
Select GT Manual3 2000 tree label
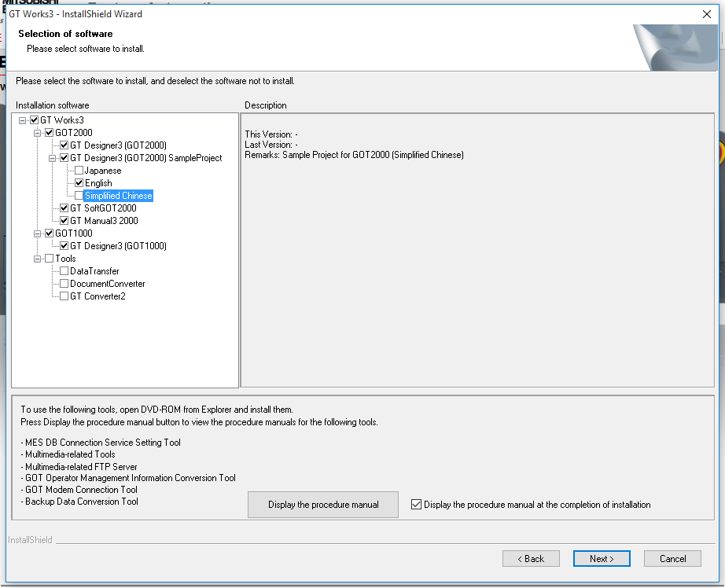pyautogui.click(x=104, y=220)
